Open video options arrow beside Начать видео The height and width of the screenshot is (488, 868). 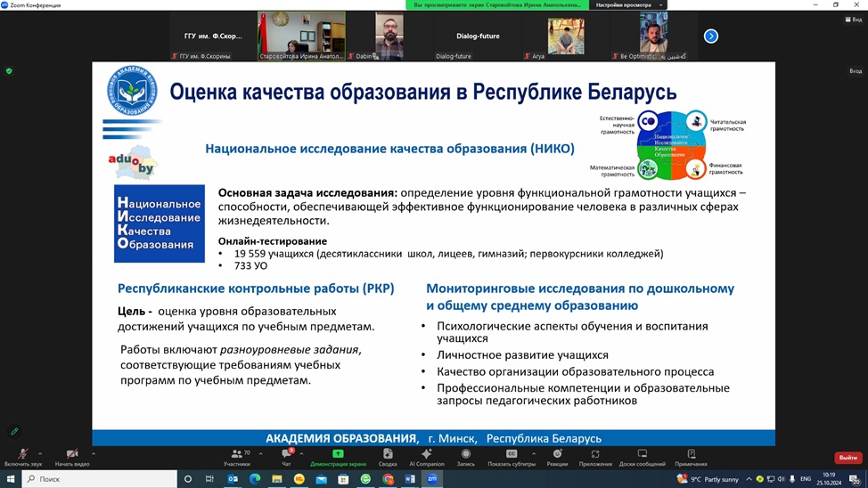click(93, 453)
